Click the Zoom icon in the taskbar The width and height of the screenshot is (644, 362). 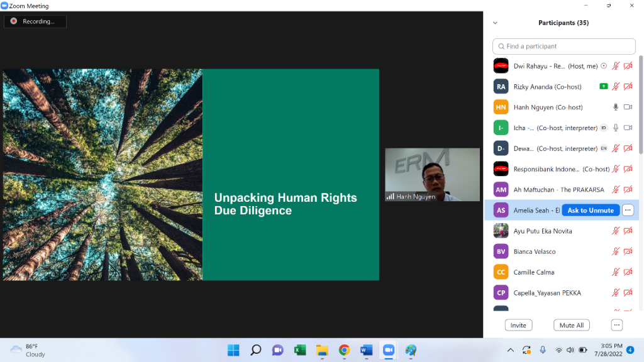tap(389, 350)
